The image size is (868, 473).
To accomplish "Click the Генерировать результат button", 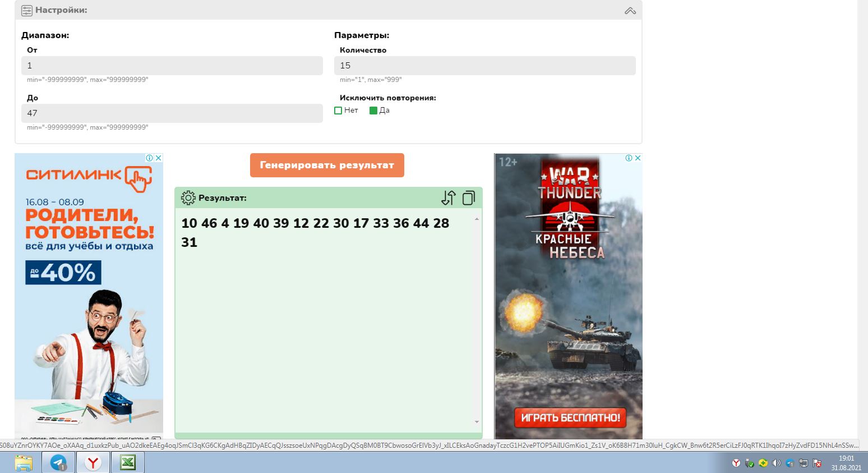I will (327, 165).
